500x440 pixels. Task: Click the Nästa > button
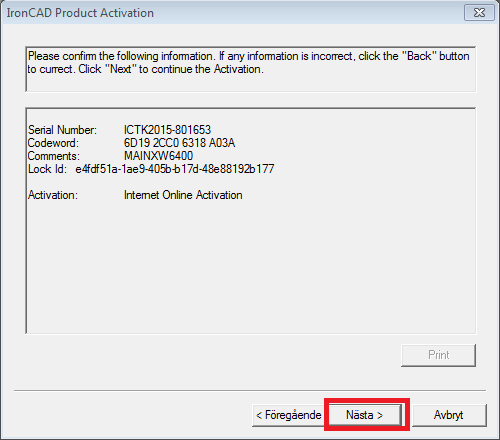[365, 415]
